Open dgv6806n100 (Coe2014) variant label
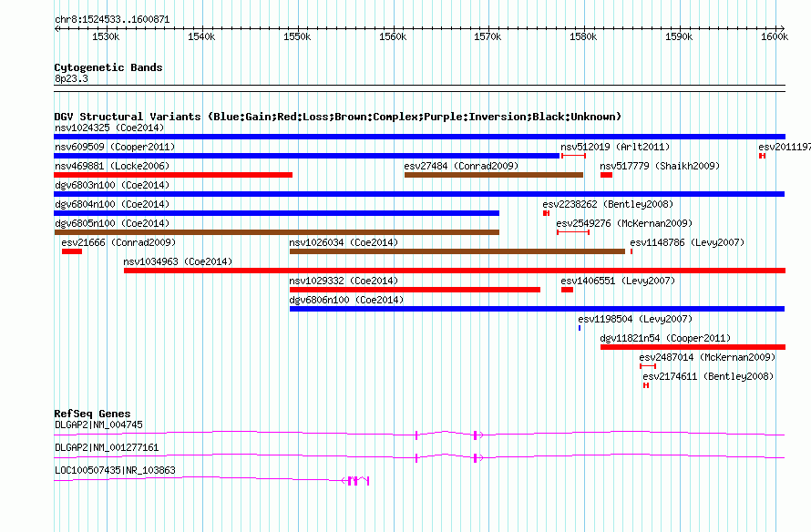 tap(346, 300)
